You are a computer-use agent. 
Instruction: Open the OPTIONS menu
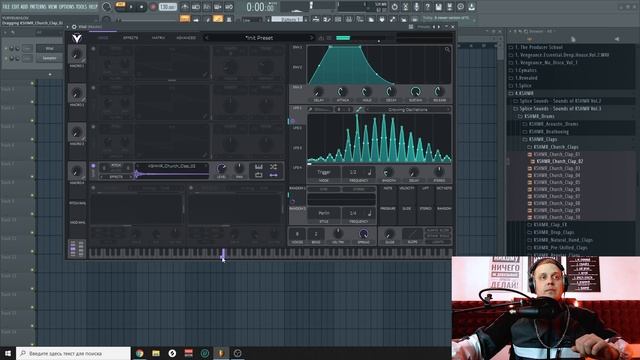tap(67, 7)
